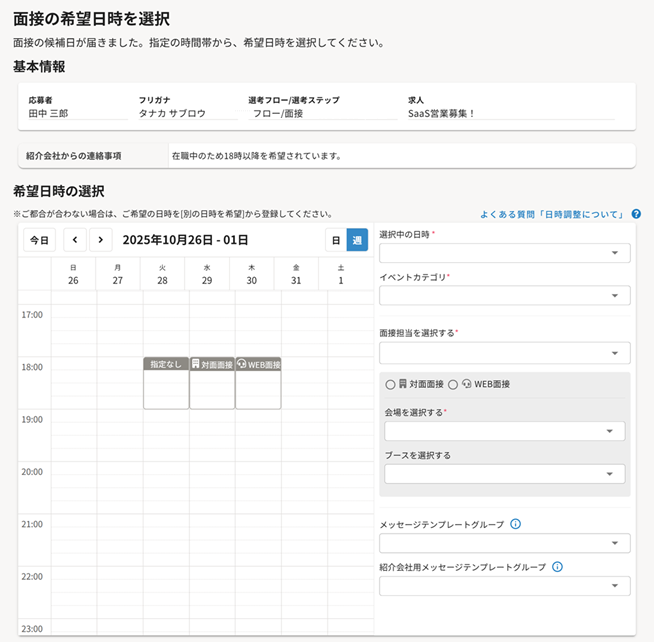The width and height of the screenshot is (654, 642).
Task: Click info icon beside メッセージテンプレートグループ
Action: coord(515,524)
